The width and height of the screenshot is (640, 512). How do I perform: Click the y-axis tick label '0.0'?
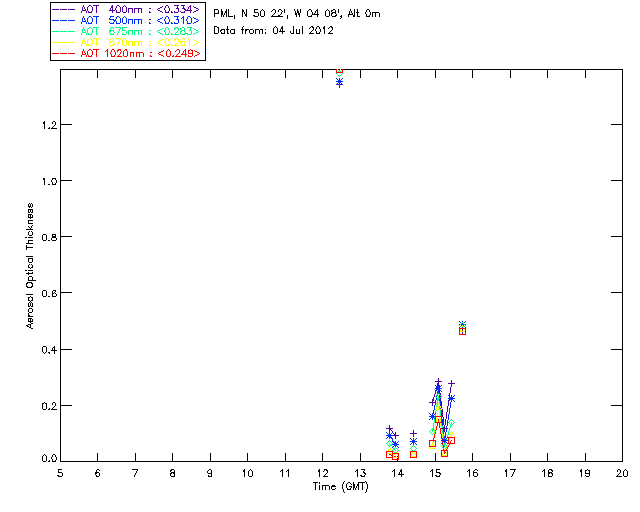49,459
